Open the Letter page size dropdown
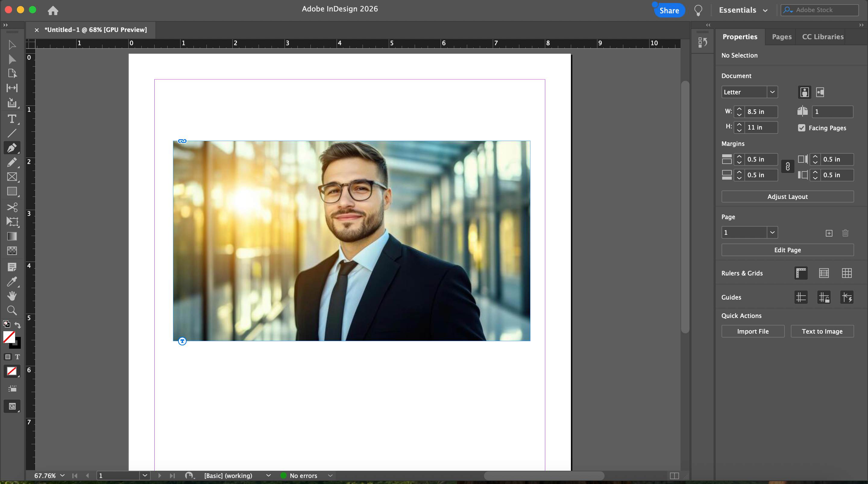 point(772,92)
